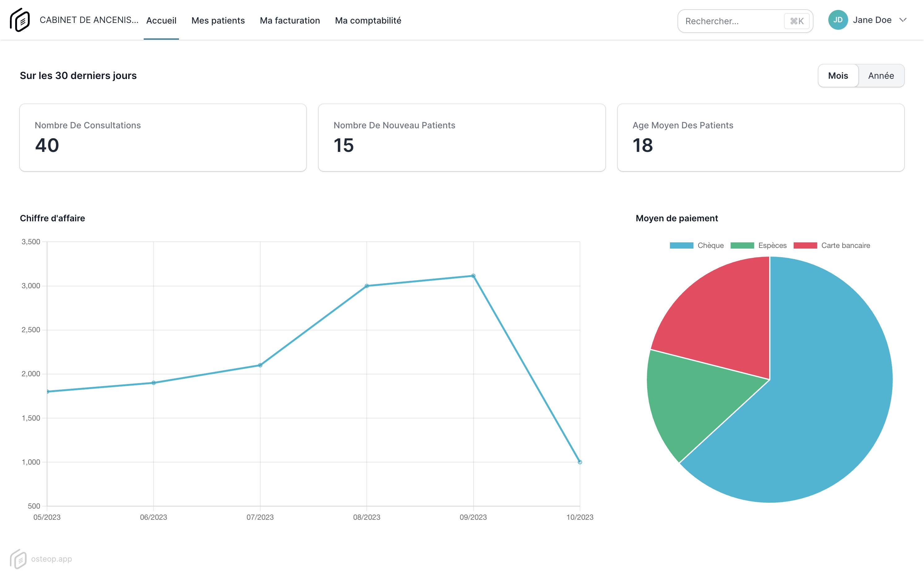The image size is (924, 574).
Task: Click the 07/2023 data point on chart
Action: (x=260, y=365)
